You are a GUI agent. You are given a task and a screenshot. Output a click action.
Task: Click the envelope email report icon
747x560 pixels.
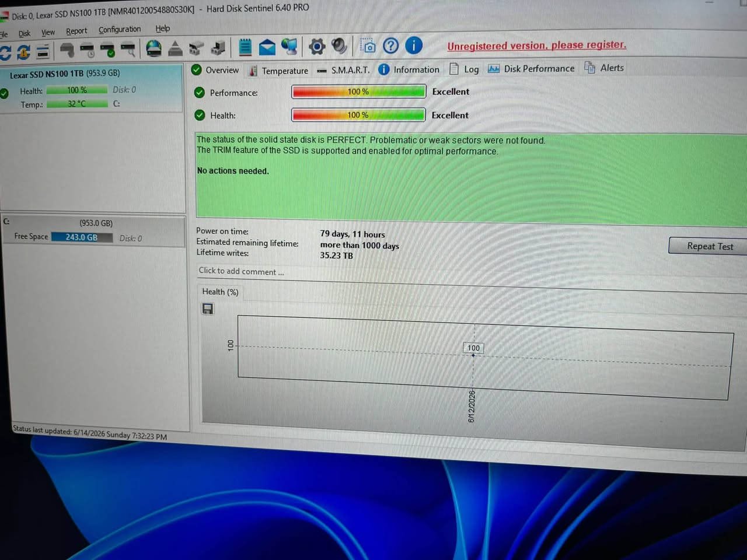[x=267, y=47]
